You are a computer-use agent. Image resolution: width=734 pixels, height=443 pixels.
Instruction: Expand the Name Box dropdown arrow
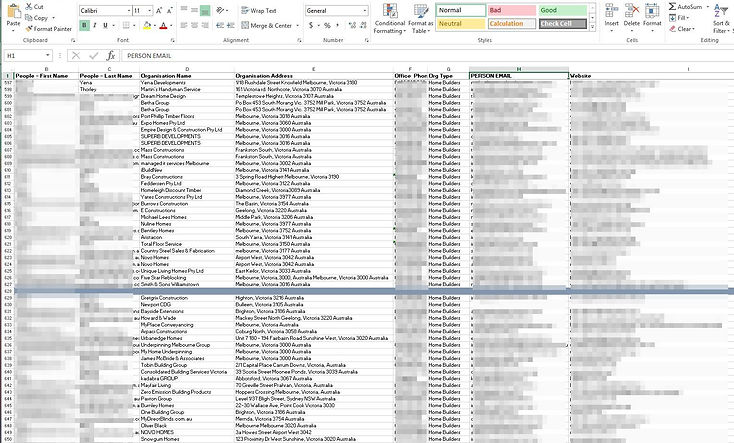(47, 56)
